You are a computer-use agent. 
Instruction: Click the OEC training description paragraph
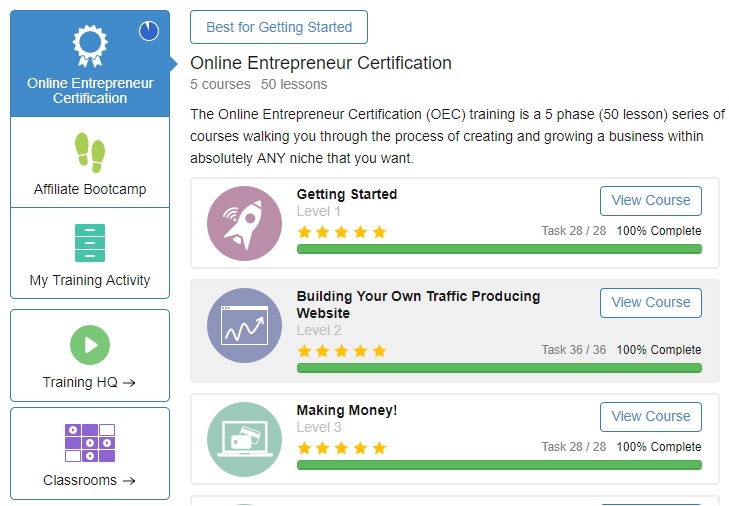point(457,136)
